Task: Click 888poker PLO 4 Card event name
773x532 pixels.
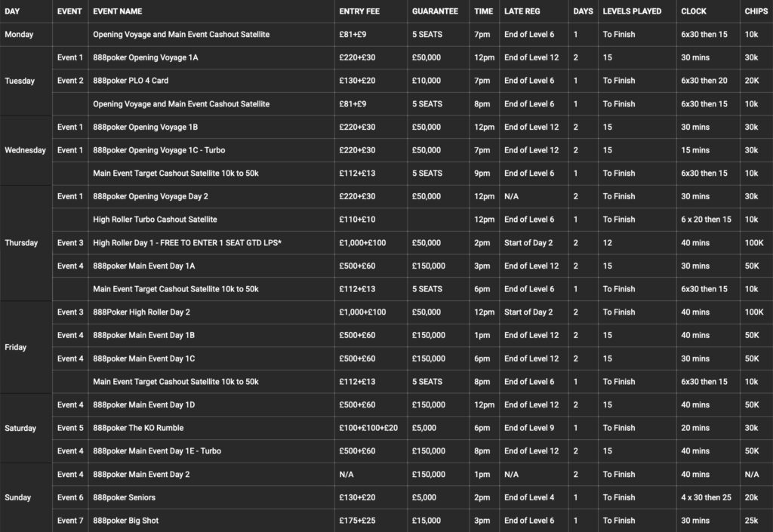Action: point(131,81)
